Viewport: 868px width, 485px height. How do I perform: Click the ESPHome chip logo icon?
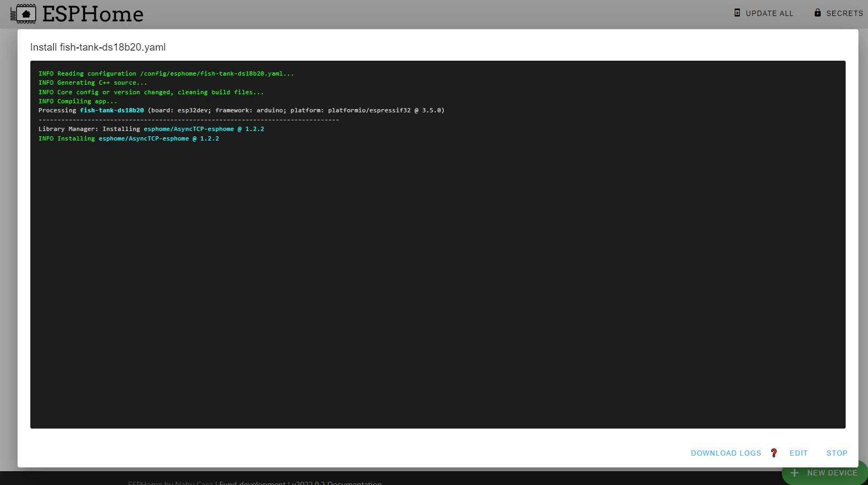[23, 14]
